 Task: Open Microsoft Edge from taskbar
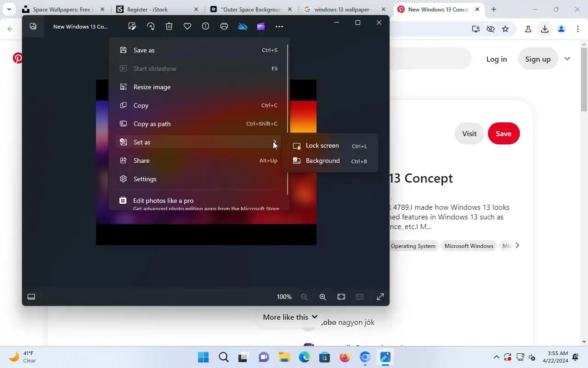304,357
